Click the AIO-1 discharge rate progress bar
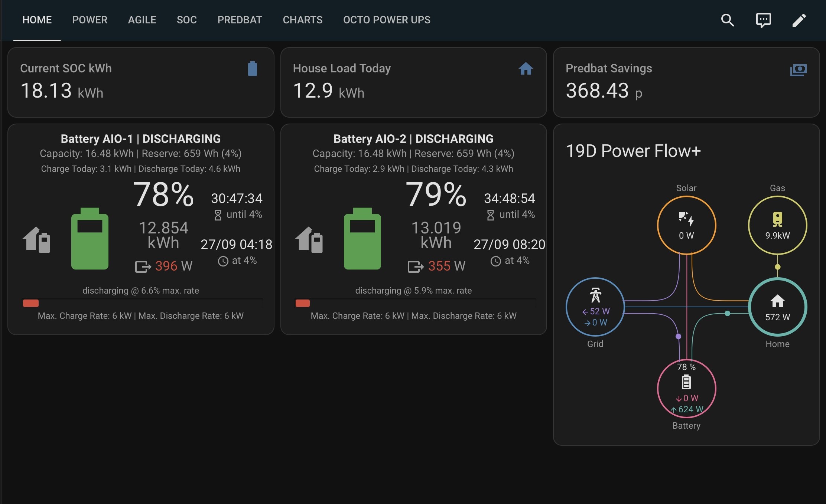 coord(143,303)
